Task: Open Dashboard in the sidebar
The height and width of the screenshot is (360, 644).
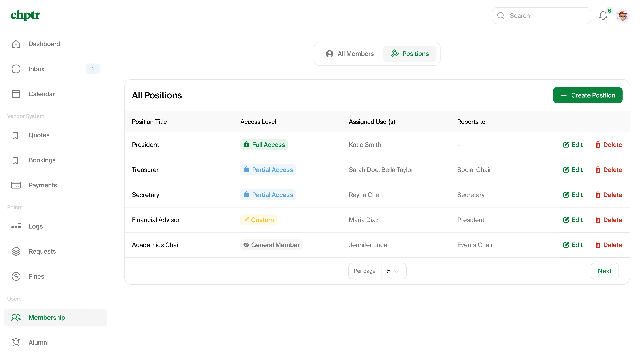Action: (x=55, y=44)
